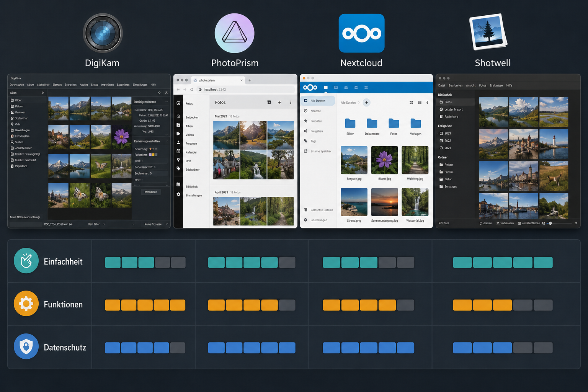Image resolution: width=588 pixels, height=392 pixels.
Task: Expand Bildunterschrift field arrow in digiKam
Action: tap(155, 167)
